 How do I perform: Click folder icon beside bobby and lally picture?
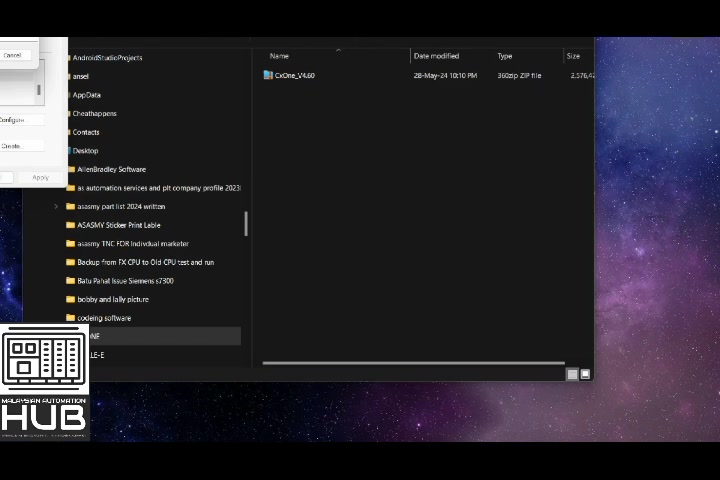pyautogui.click(x=70, y=299)
